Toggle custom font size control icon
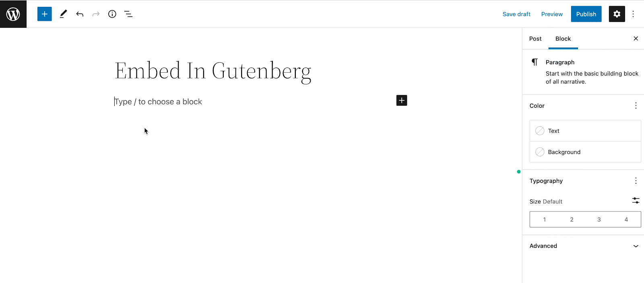Screen dimensions: 644x283 (x=636, y=201)
